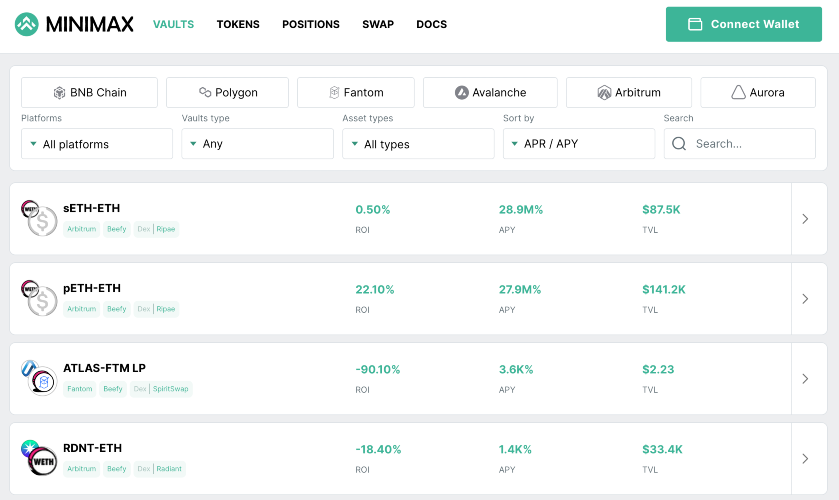Image resolution: width=839 pixels, height=500 pixels.
Task: Open the Swap page
Action: [378, 24]
